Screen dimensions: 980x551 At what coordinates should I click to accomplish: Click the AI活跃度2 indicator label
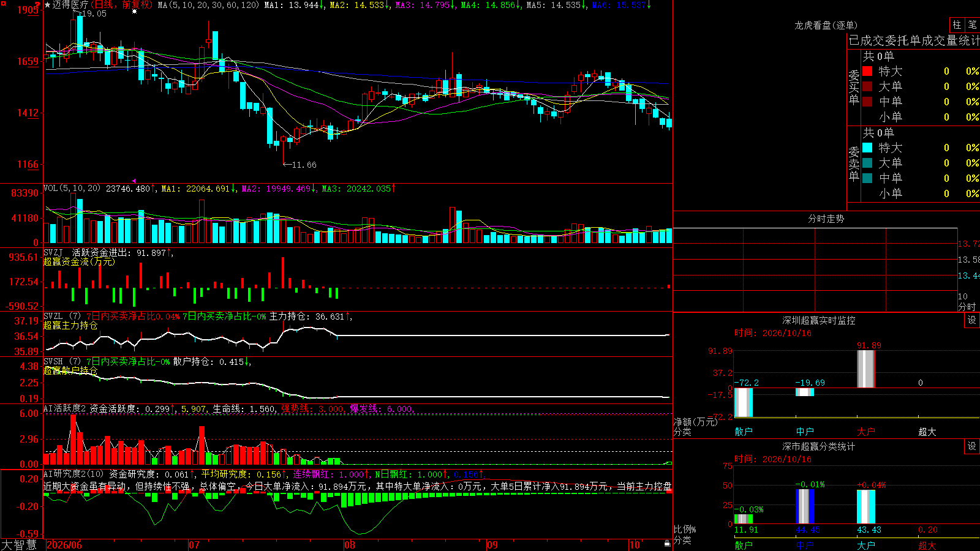[x=65, y=408]
